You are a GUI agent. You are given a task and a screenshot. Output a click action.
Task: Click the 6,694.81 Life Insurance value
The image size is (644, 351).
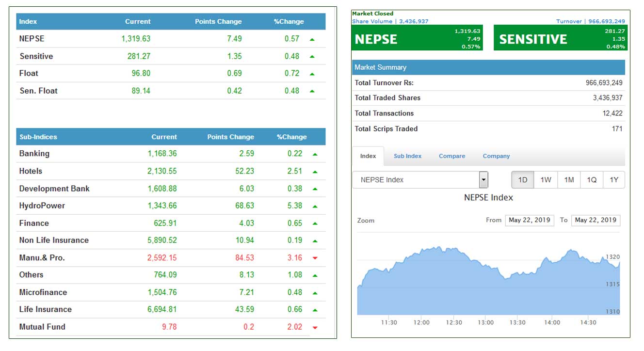[162, 309]
